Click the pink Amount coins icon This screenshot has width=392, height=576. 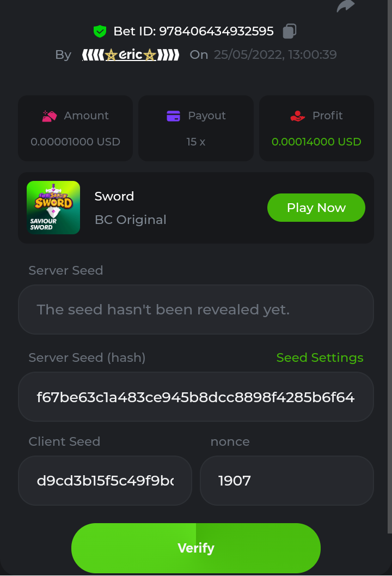(50, 116)
